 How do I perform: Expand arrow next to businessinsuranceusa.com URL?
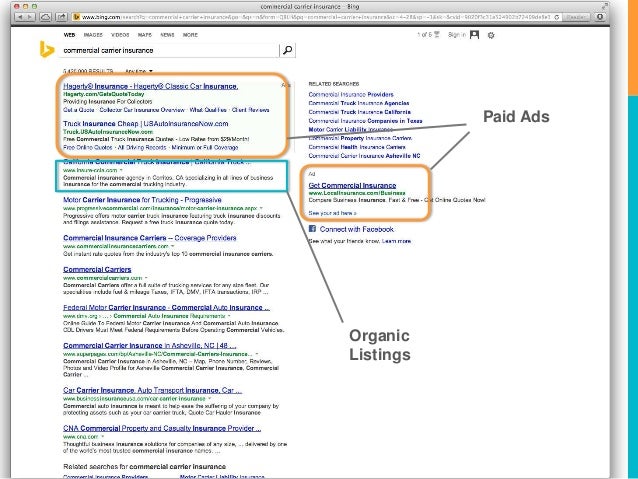(210, 399)
